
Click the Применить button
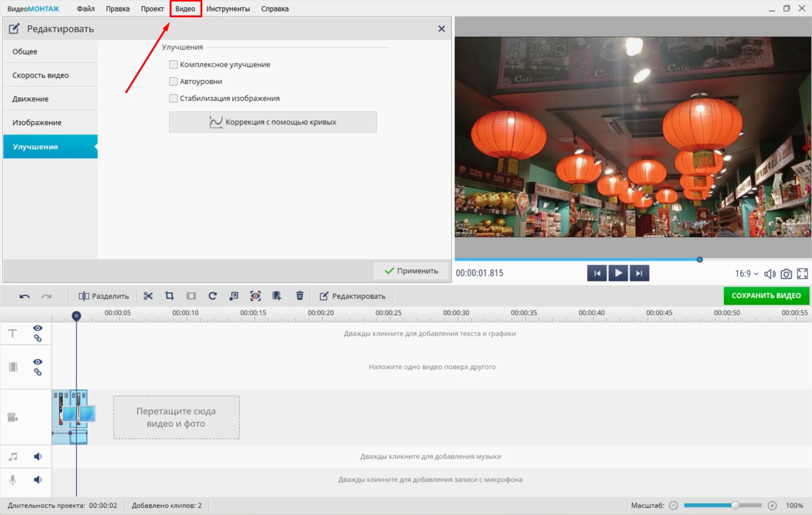click(411, 271)
